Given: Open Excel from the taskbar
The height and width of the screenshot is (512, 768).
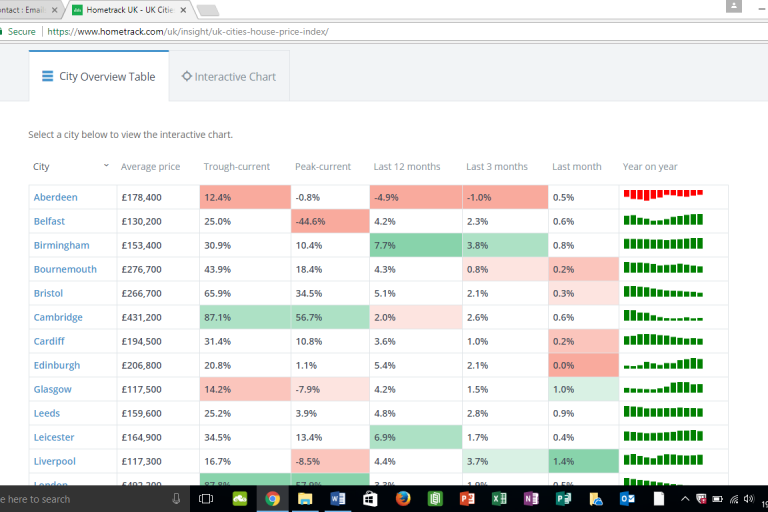Looking at the screenshot, I should [x=499, y=498].
